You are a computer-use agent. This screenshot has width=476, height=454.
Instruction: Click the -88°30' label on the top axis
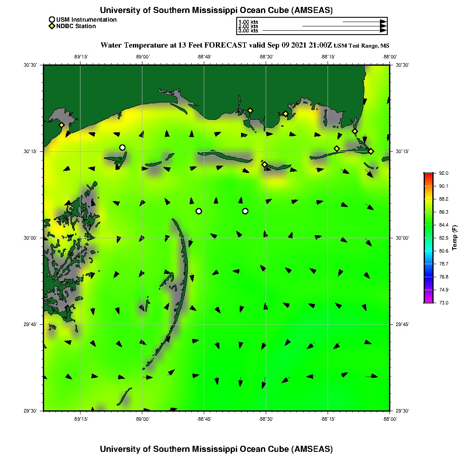click(266, 57)
